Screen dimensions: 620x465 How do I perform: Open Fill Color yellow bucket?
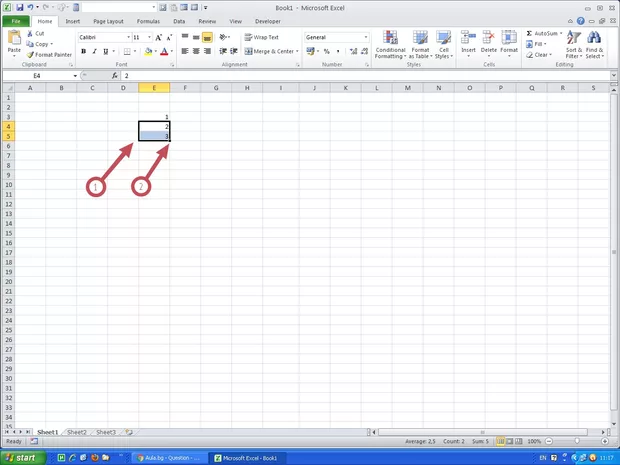[x=148, y=51]
